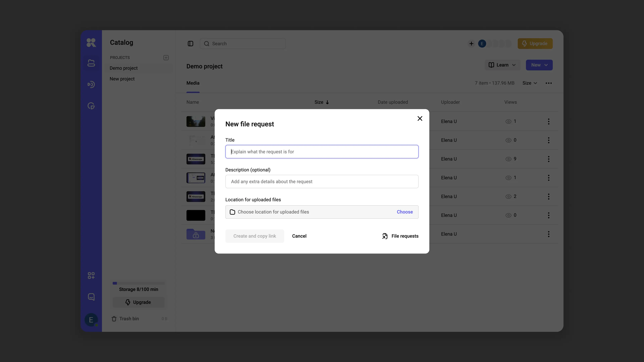The height and width of the screenshot is (362, 644).
Task: Open analytics icon in left rail
Action: click(x=91, y=106)
